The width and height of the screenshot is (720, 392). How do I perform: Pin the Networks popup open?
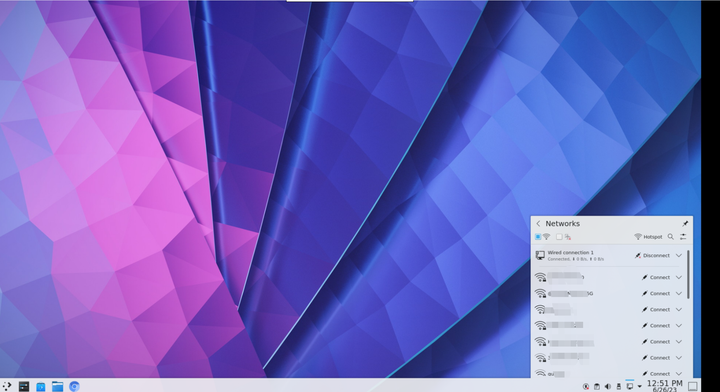pos(685,224)
